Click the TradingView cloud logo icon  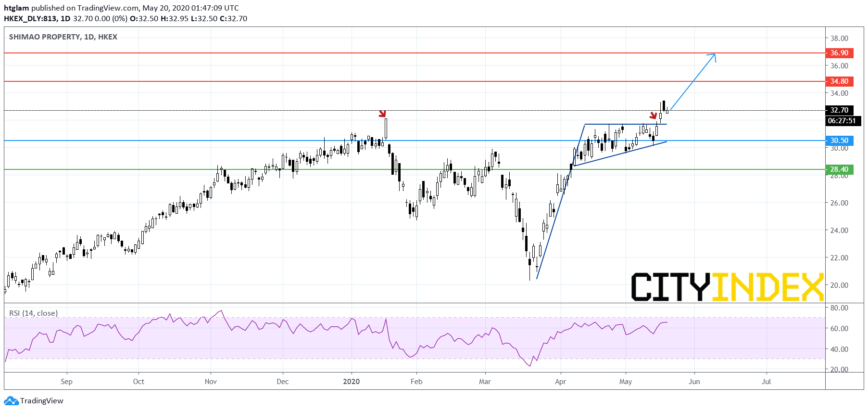pos(11,400)
